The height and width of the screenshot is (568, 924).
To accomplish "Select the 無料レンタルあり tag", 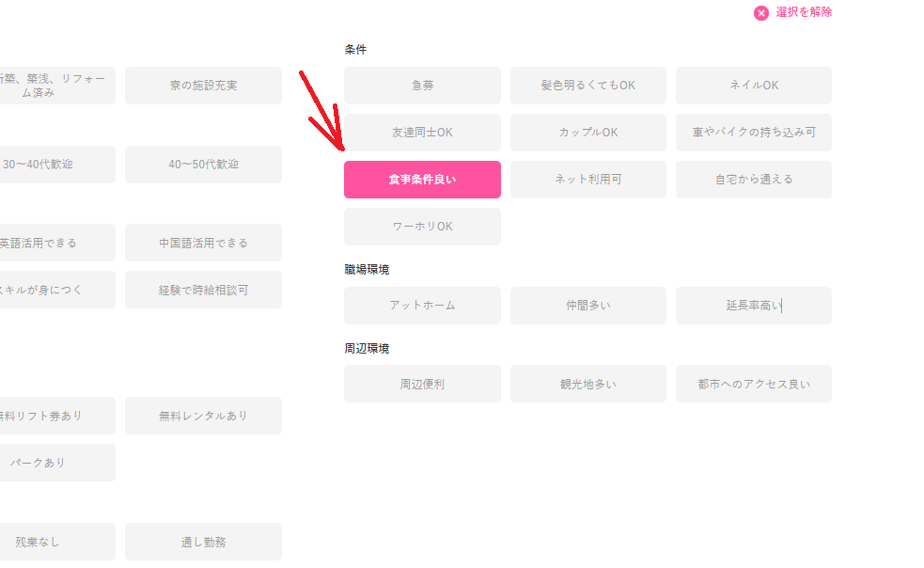I will (203, 416).
